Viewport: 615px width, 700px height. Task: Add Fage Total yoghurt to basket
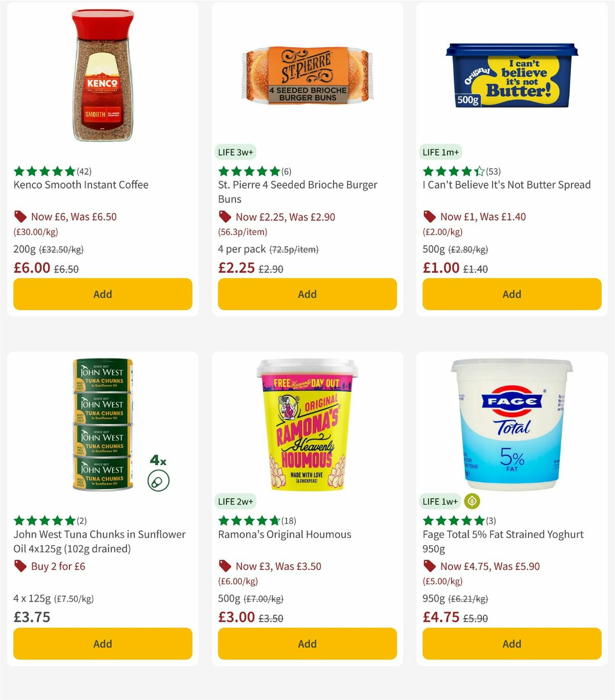tap(511, 644)
